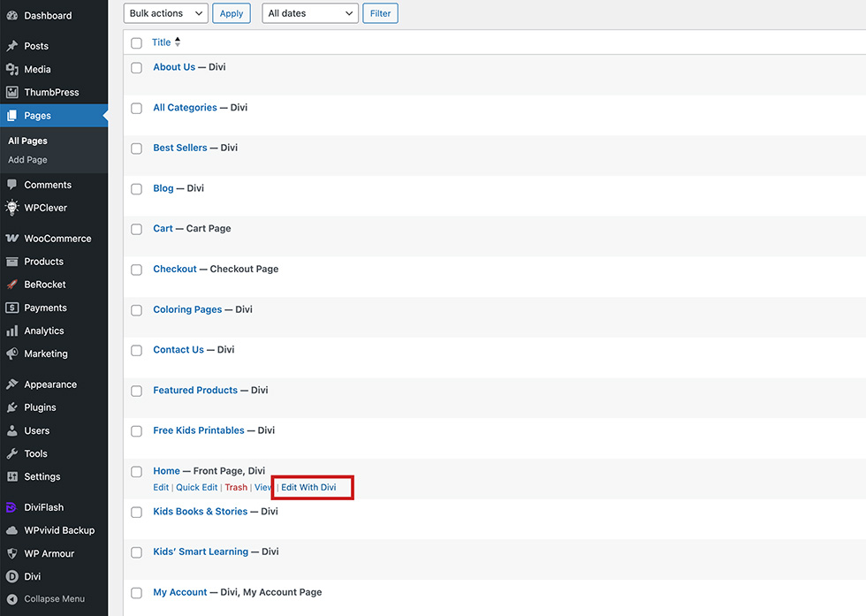Open the BeRocket rocket icon
The width and height of the screenshot is (866, 616).
click(12, 285)
